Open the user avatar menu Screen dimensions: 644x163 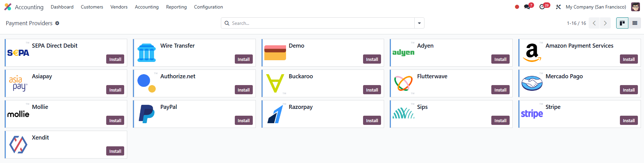pos(635,7)
